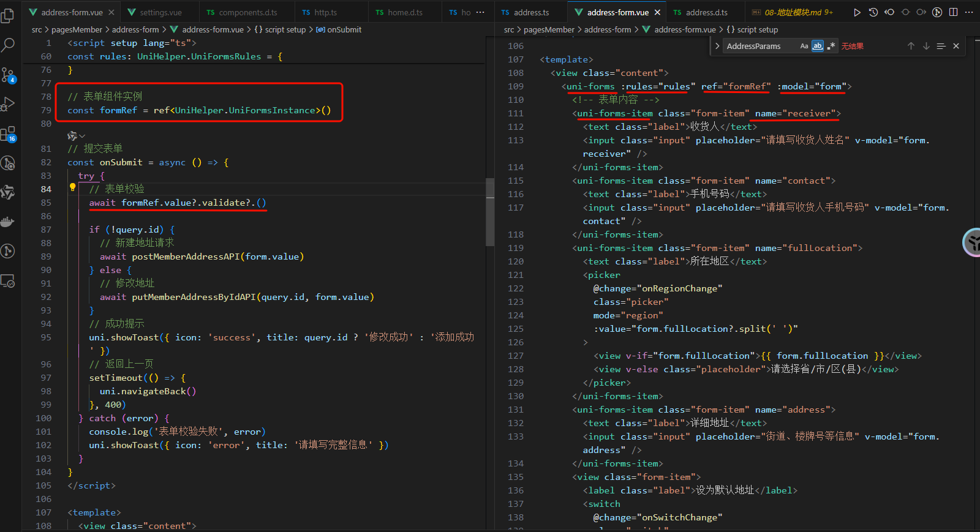Viewport: 980px width, 532px height.
Task: Open the Git Graph sidebar icon
Action: pos(8,251)
